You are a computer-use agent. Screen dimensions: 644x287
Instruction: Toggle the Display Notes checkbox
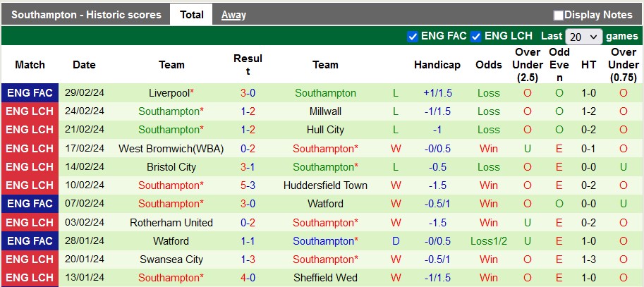[559, 15]
